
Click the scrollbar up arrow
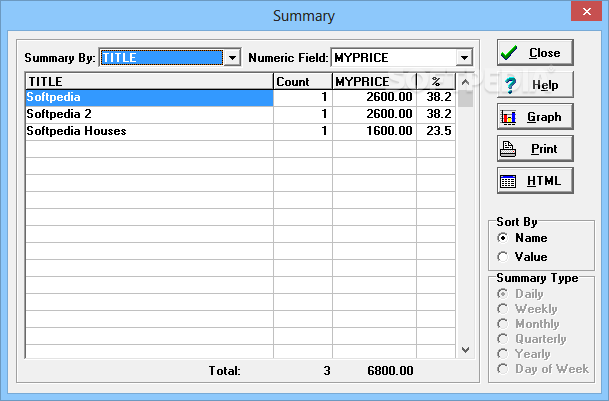(x=465, y=82)
